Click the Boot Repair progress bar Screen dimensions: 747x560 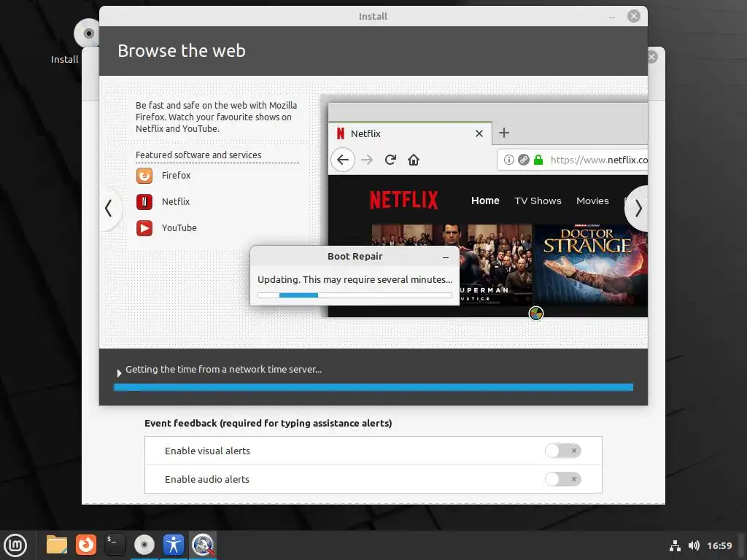(x=355, y=295)
